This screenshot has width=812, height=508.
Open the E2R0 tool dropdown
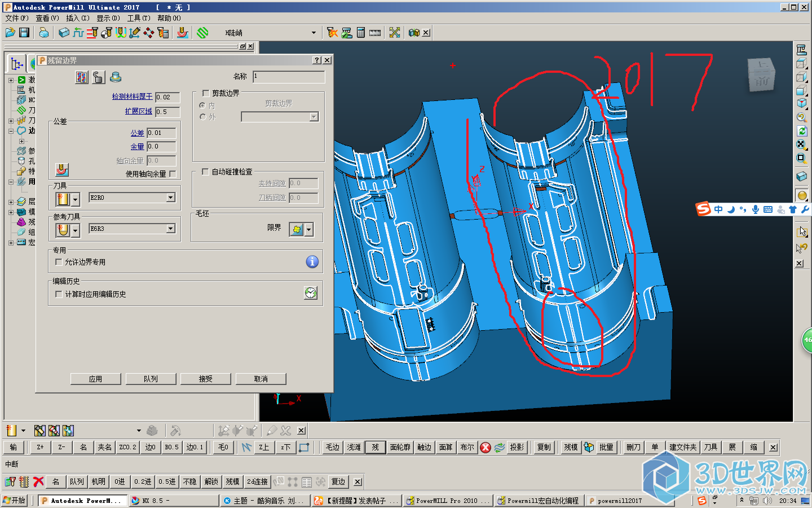tap(171, 198)
